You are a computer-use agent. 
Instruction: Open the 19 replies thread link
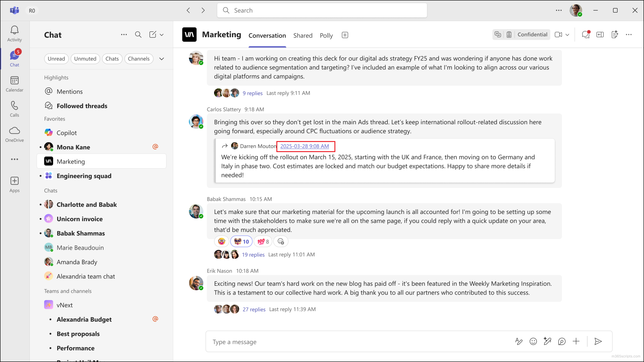click(x=253, y=255)
